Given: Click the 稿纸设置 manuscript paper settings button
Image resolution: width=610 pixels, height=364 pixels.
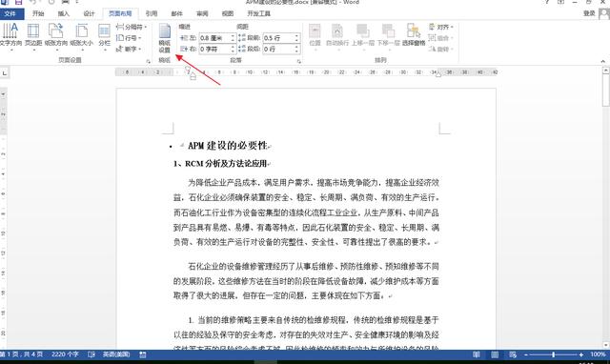Looking at the screenshot, I should [x=165, y=38].
